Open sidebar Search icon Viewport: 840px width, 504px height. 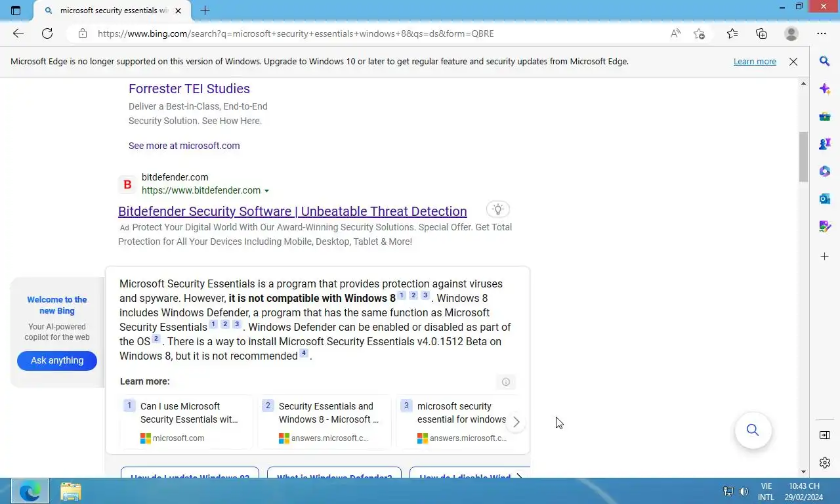(x=825, y=61)
